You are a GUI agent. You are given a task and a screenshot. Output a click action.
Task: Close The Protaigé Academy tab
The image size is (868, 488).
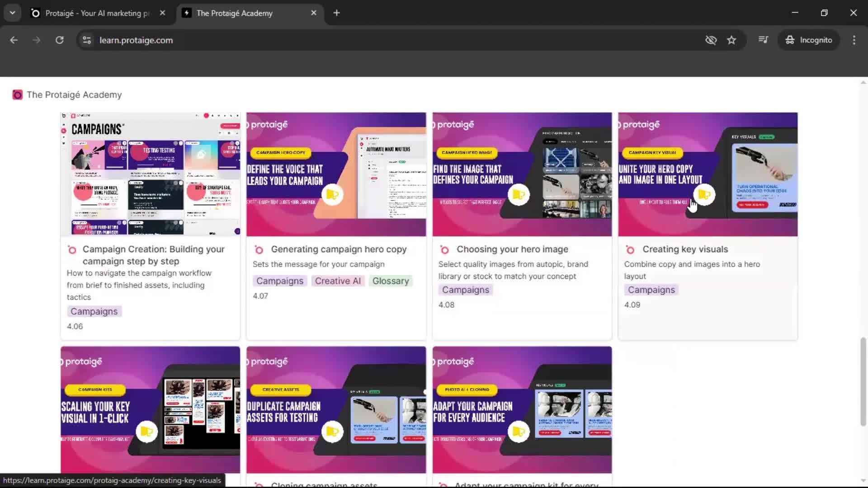coord(313,13)
